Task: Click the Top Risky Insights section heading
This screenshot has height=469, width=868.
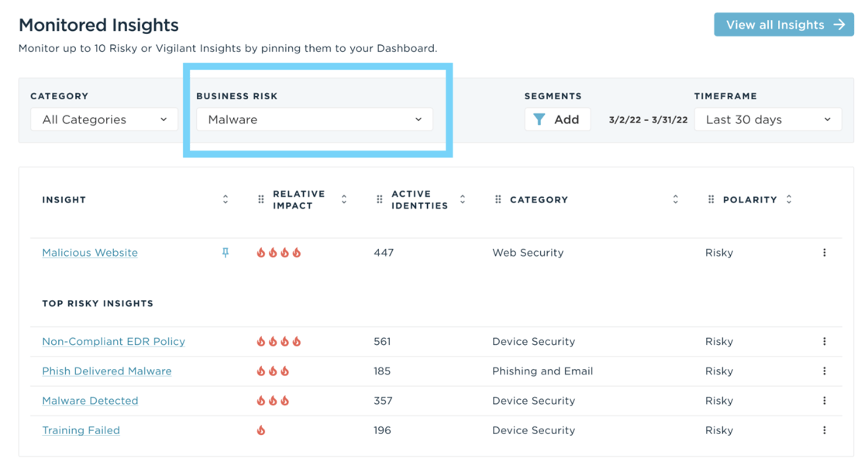Action: pyautogui.click(x=98, y=303)
